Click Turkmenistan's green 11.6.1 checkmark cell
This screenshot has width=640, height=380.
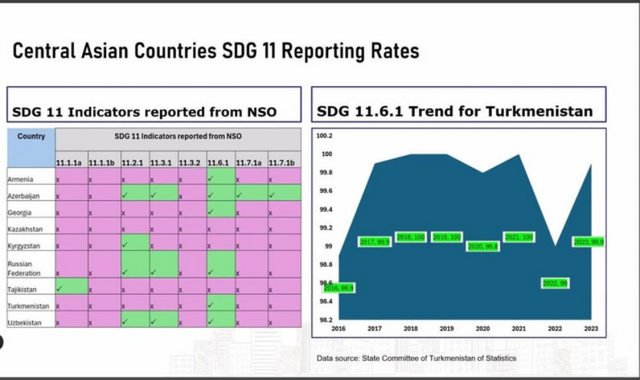221,303
